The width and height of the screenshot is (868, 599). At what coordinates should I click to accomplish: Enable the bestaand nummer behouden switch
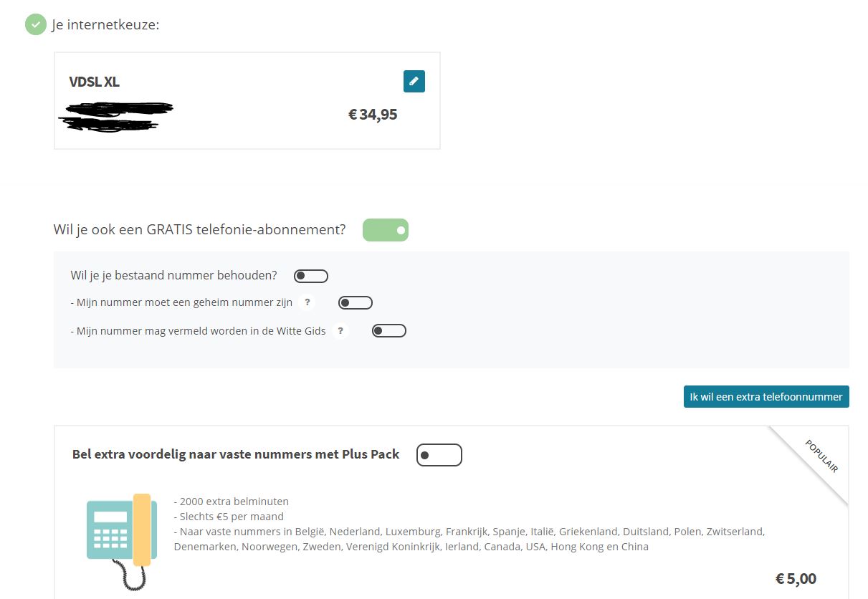pos(310,276)
